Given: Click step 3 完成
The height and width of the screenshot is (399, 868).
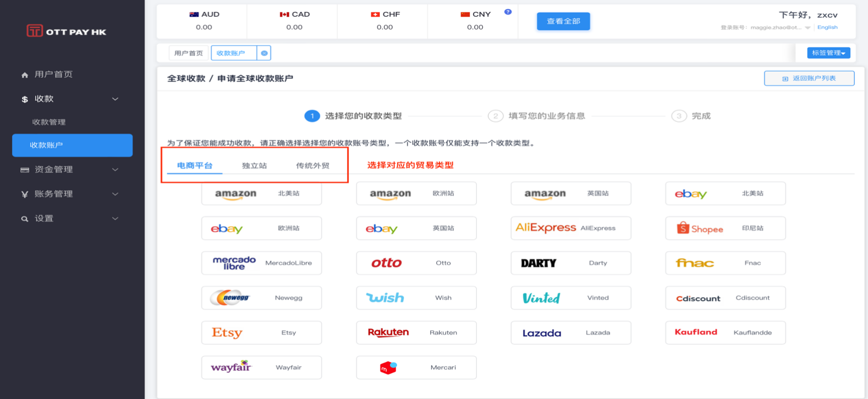Looking at the screenshot, I should 691,116.
